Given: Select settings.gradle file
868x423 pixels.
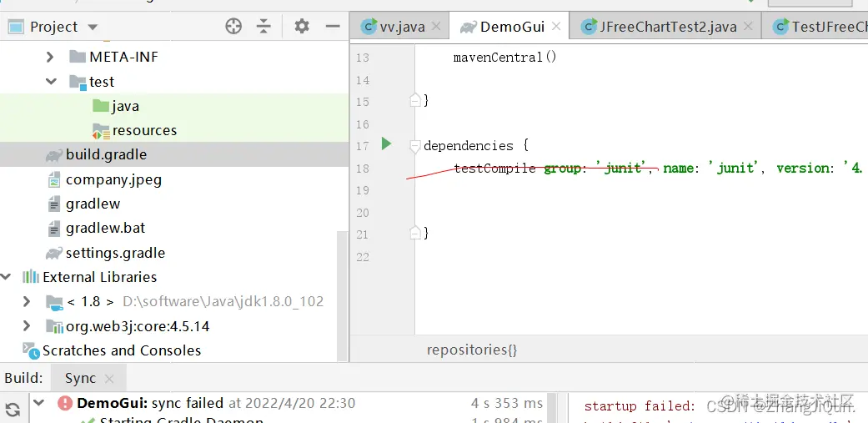Looking at the screenshot, I should coord(116,253).
